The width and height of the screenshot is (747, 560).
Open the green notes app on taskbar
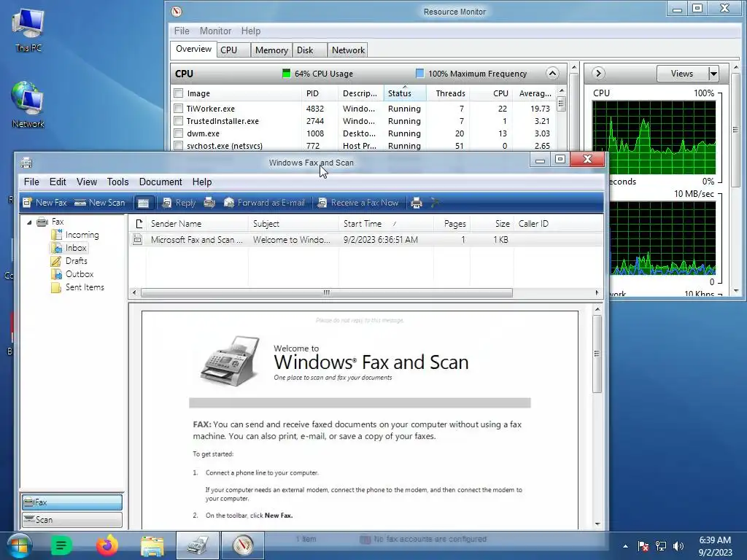point(61,545)
